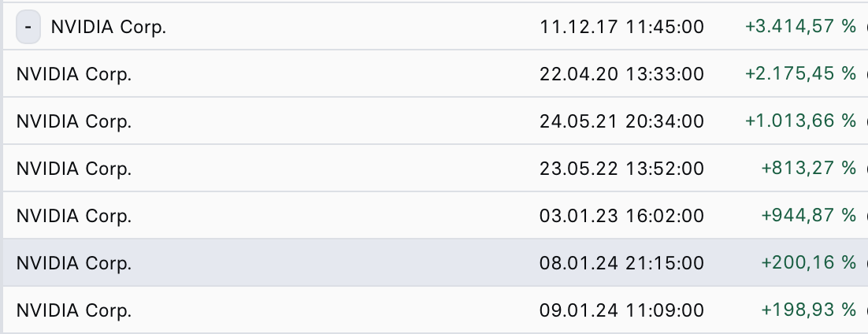Click the 23.05.22 13:52:00 timestamp
The height and width of the screenshot is (334, 868).
[621, 169]
